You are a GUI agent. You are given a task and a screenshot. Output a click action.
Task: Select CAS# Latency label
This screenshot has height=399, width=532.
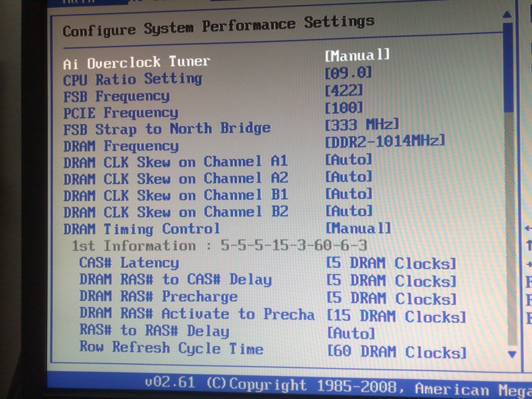pos(129,263)
